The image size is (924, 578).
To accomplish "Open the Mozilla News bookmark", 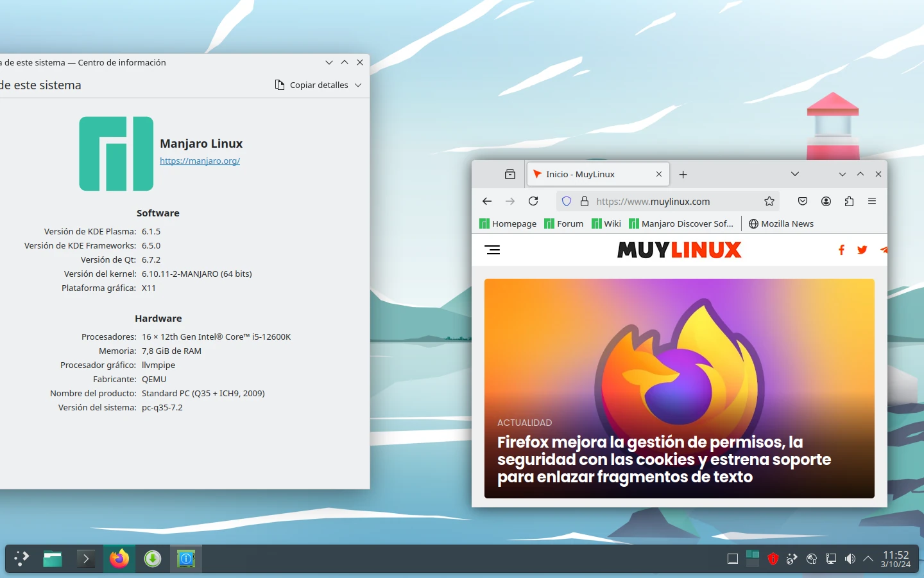I will coord(781,223).
